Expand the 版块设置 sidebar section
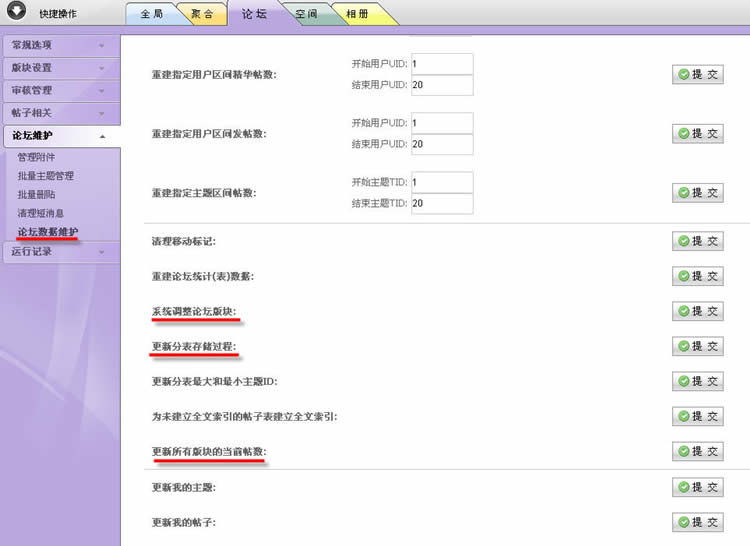Image resolution: width=750 pixels, height=546 pixels. [x=58, y=68]
